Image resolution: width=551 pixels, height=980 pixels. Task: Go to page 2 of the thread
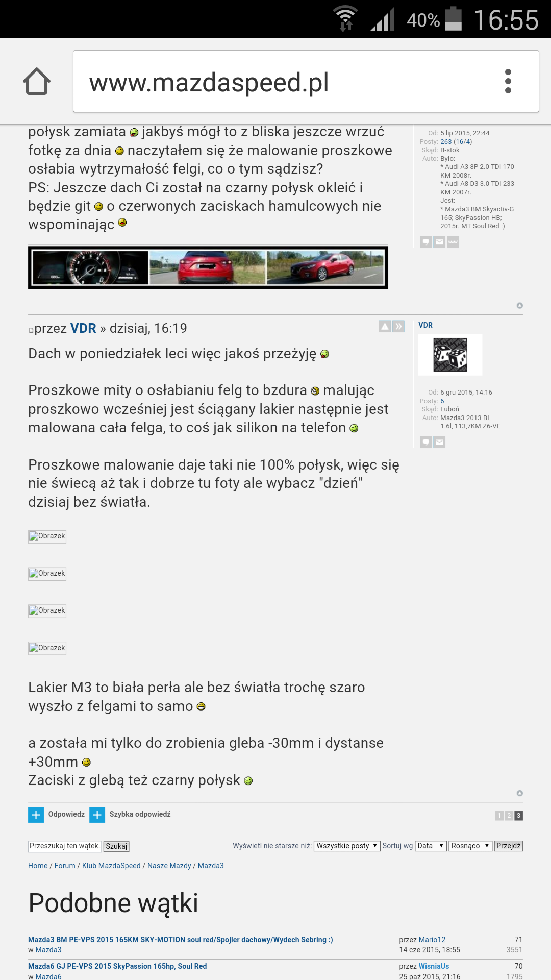coord(509,816)
